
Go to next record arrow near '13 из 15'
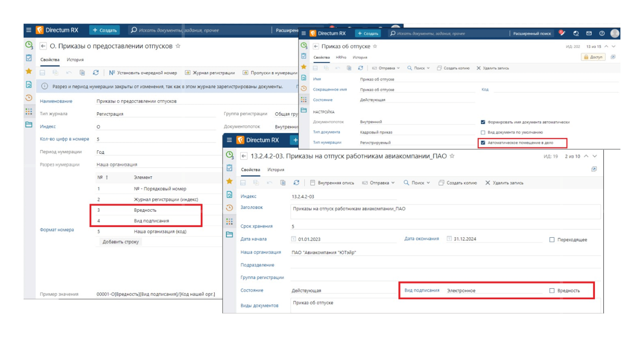[614, 46]
